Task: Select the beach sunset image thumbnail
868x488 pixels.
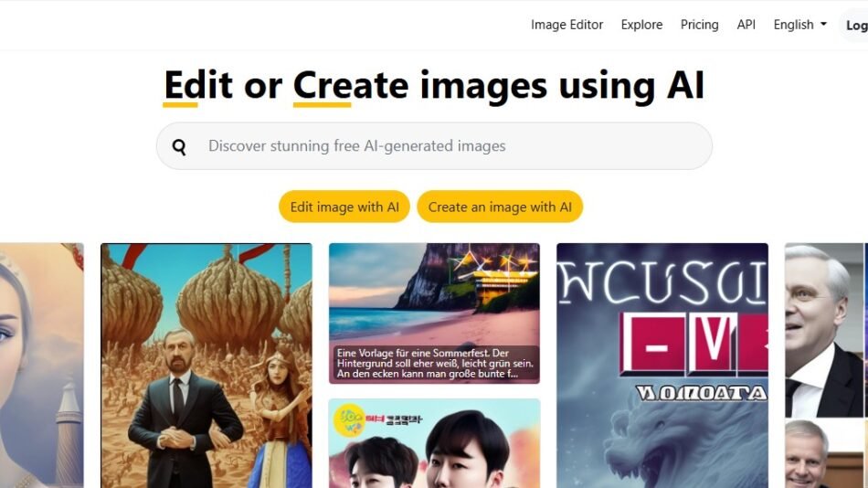Action: [x=434, y=292]
